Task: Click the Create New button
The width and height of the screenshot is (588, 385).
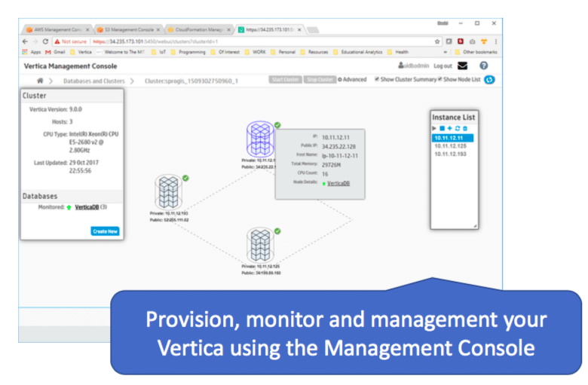Action: click(x=105, y=231)
